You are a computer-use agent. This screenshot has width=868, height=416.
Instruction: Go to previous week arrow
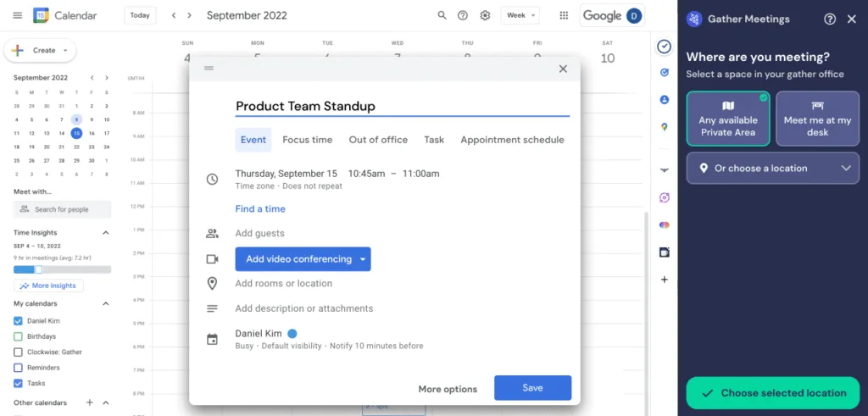(174, 15)
